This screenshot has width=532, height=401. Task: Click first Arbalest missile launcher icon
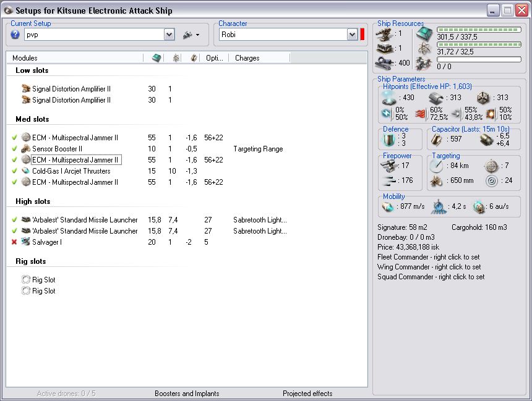[x=26, y=219]
